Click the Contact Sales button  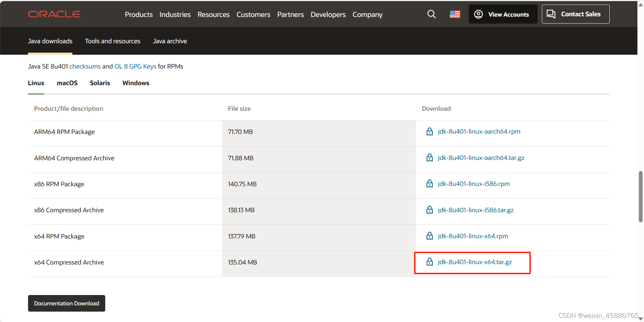click(575, 14)
